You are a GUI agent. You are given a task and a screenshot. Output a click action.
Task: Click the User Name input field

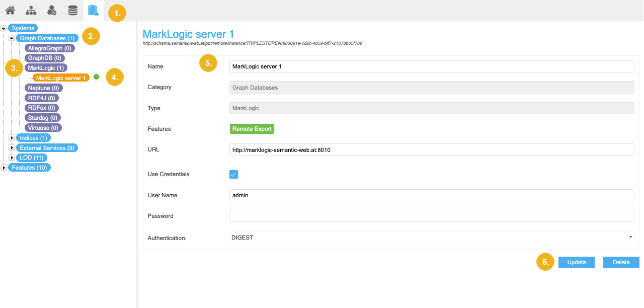click(432, 195)
